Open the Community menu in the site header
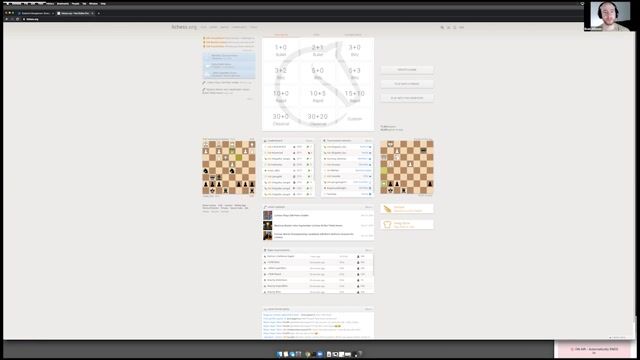640x360 pixels. [x=239, y=27]
